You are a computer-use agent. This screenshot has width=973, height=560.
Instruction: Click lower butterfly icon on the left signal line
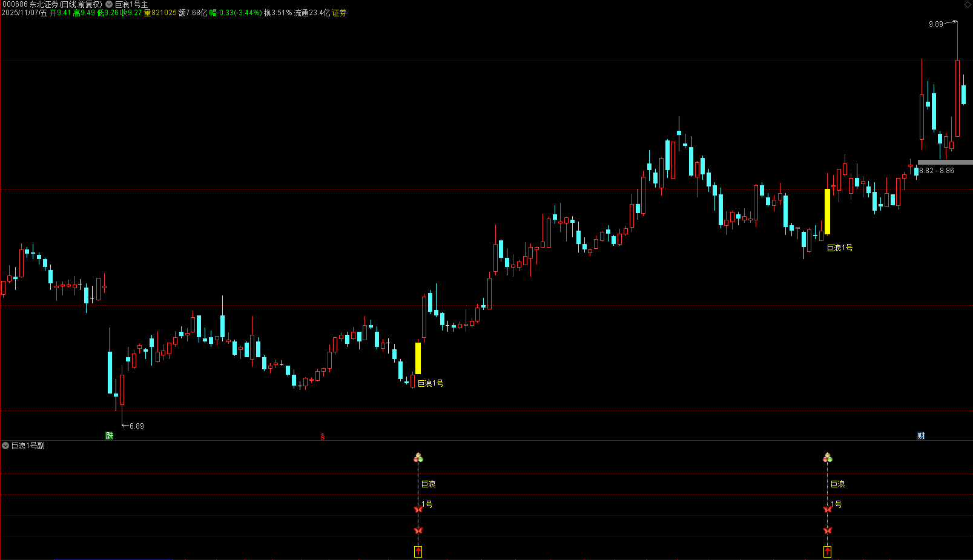click(418, 530)
